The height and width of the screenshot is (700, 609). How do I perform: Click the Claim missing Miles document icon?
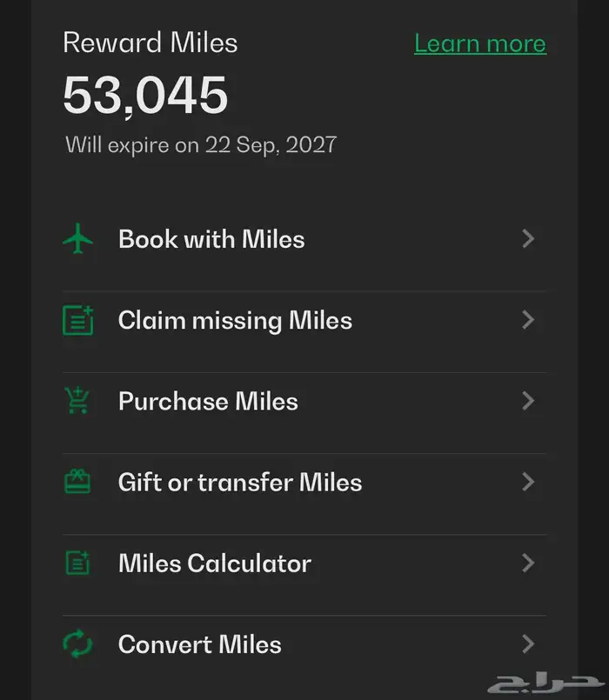(78, 320)
